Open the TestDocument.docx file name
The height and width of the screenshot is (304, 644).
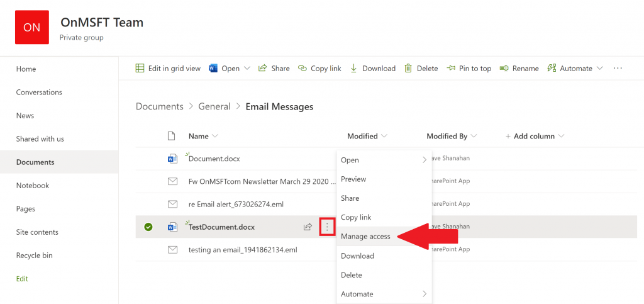221,227
